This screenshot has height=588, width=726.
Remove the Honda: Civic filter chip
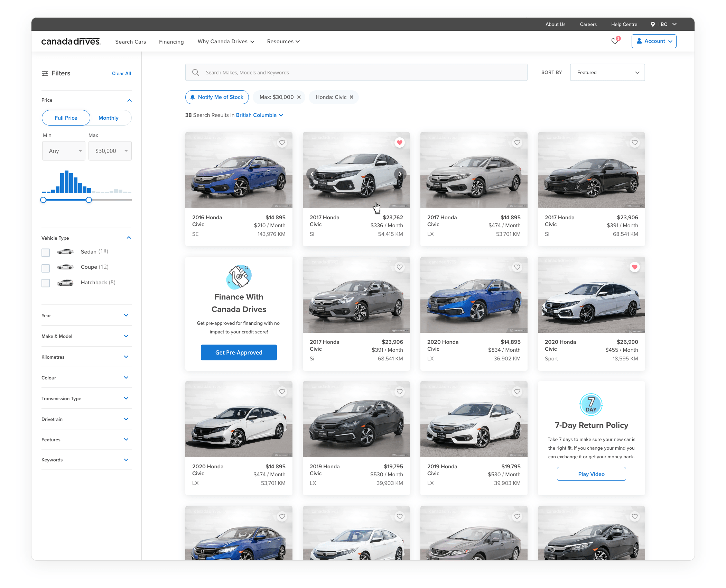click(x=352, y=97)
